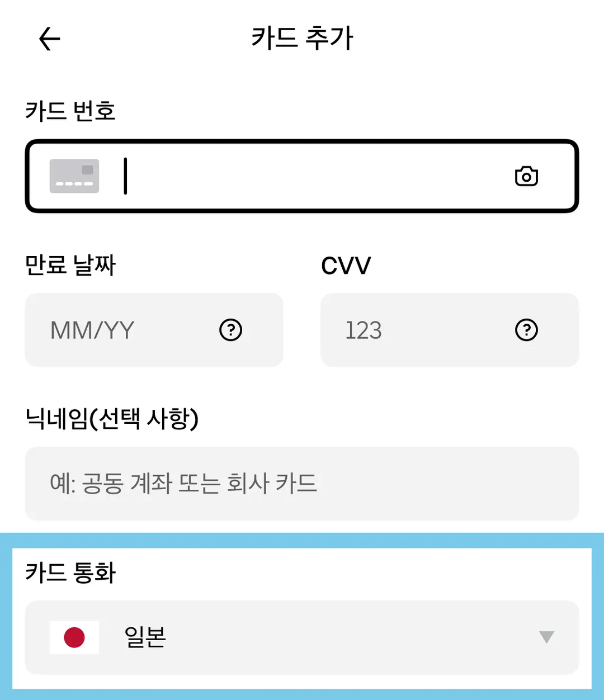Click the 닉네임(선택 사항) label
Screen dimensions: 604x700
112,418
